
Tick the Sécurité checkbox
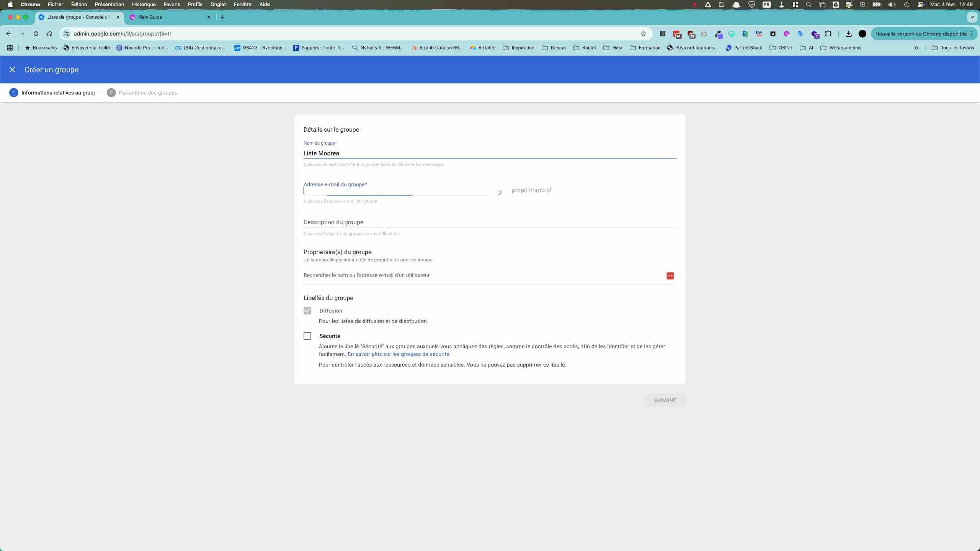307,336
